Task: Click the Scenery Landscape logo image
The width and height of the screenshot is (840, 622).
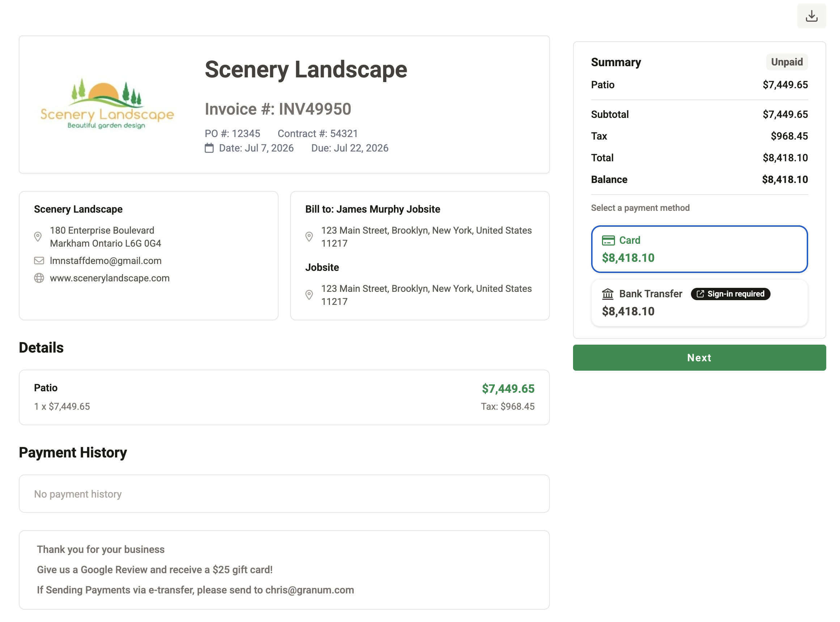Action: point(107,103)
